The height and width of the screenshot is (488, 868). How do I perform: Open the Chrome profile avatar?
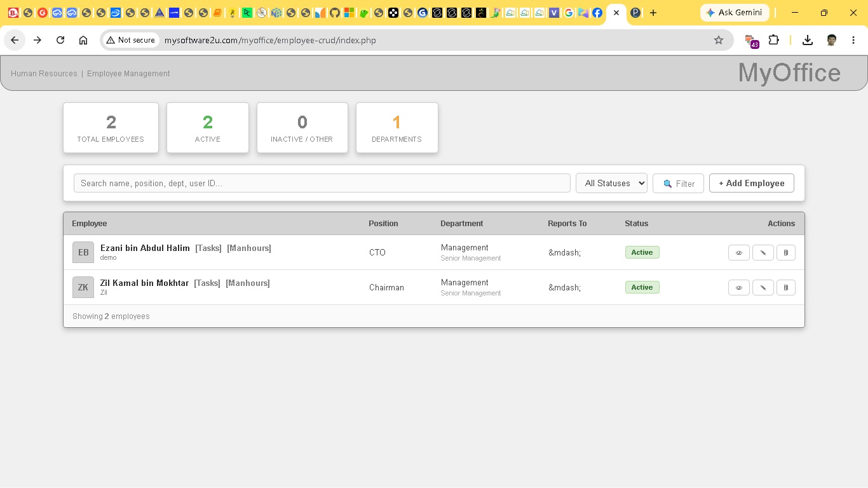click(831, 40)
